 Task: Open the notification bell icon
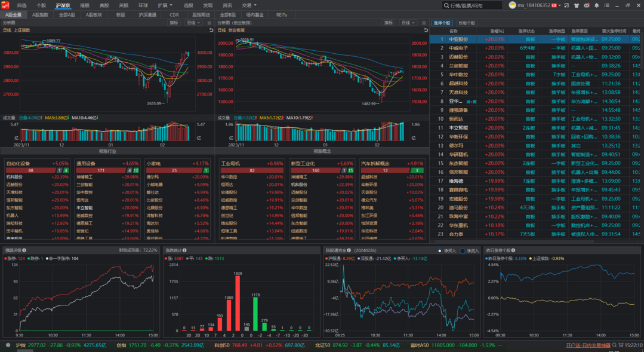click(x=596, y=5)
